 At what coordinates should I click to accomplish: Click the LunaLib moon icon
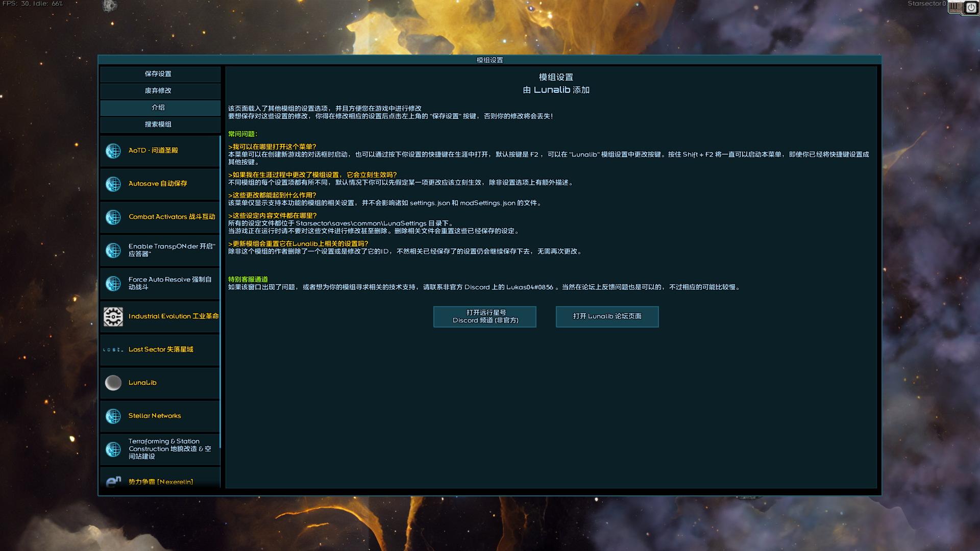(113, 383)
